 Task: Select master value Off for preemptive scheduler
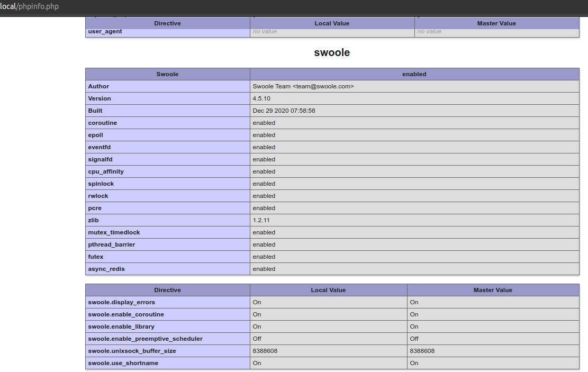point(414,339)
